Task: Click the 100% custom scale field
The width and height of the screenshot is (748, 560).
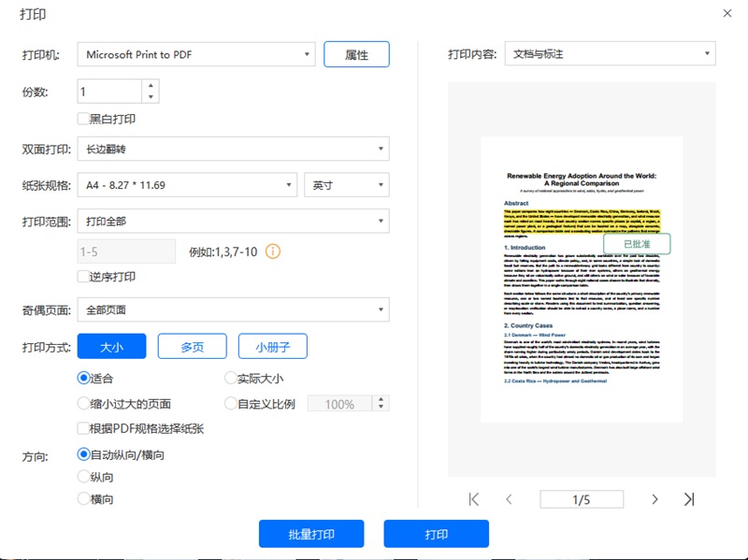Action: click(339, 404)
